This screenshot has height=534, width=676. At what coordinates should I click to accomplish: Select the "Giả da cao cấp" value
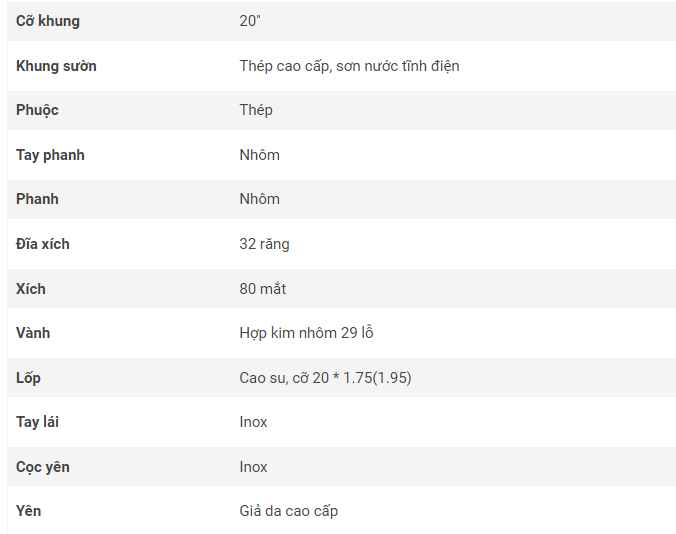coord(288,511)
